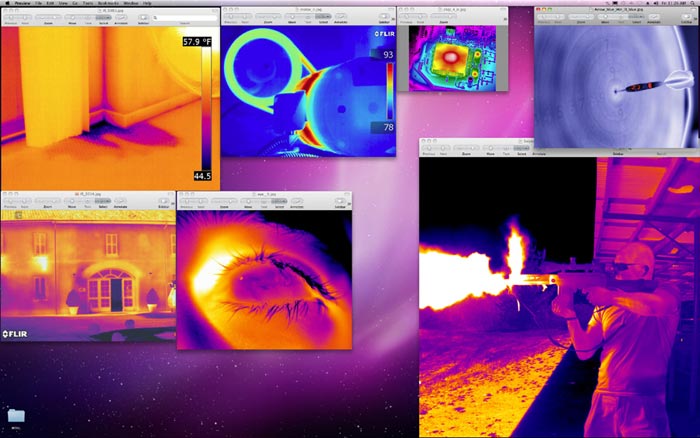Click the thermal eye image

click(x=264, y=280)
